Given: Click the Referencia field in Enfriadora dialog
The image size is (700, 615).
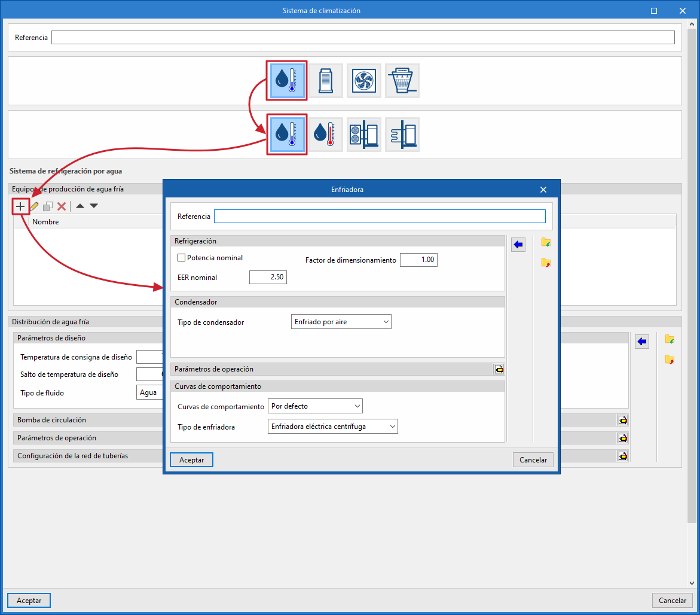Looking at the screenshot, I should pos(380,216).
